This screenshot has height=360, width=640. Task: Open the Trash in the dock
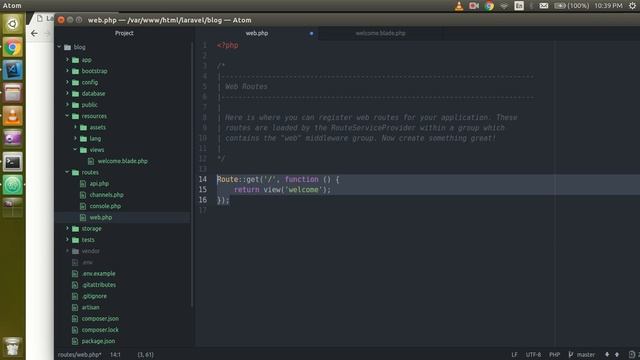tap(13, 347)
